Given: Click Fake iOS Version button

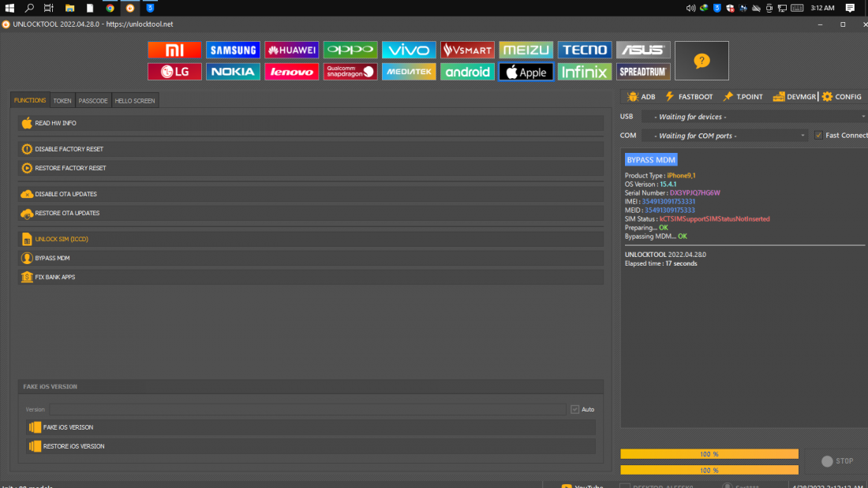Looking at the screenshot, I should click(x=311, y=427).
